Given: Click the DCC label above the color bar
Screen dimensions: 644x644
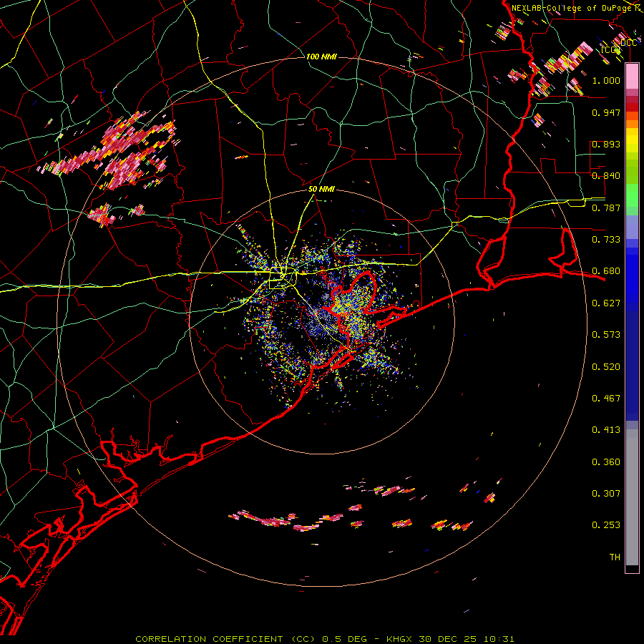Looking at the screenshot, I should click(x=628, y=43).
